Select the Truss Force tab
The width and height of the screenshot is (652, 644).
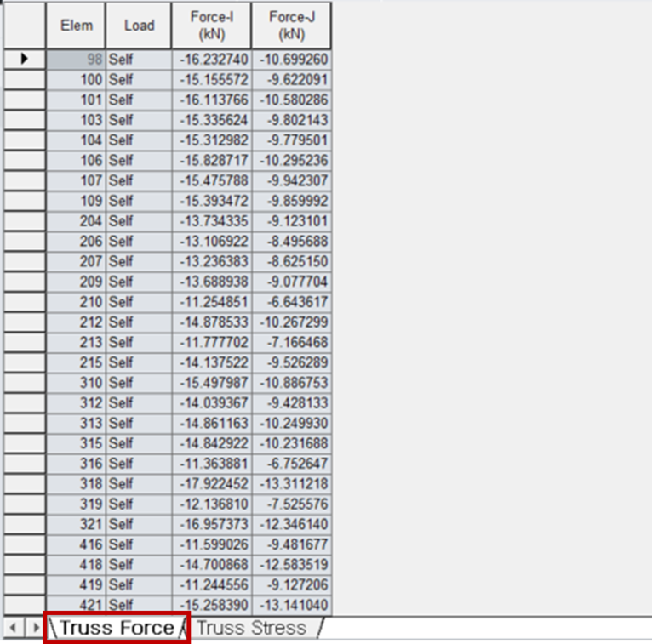pos(117,629)
